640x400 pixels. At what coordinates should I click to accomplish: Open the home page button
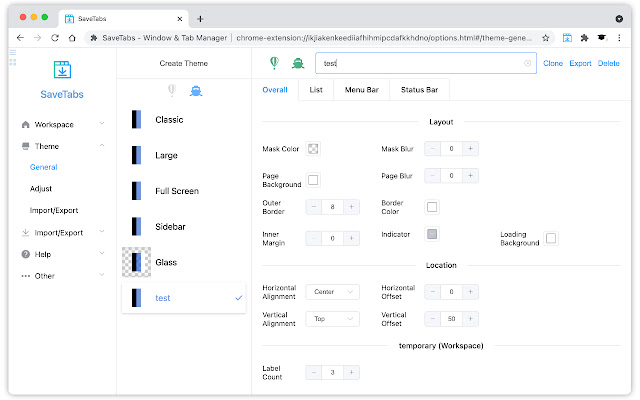[72, 38]
